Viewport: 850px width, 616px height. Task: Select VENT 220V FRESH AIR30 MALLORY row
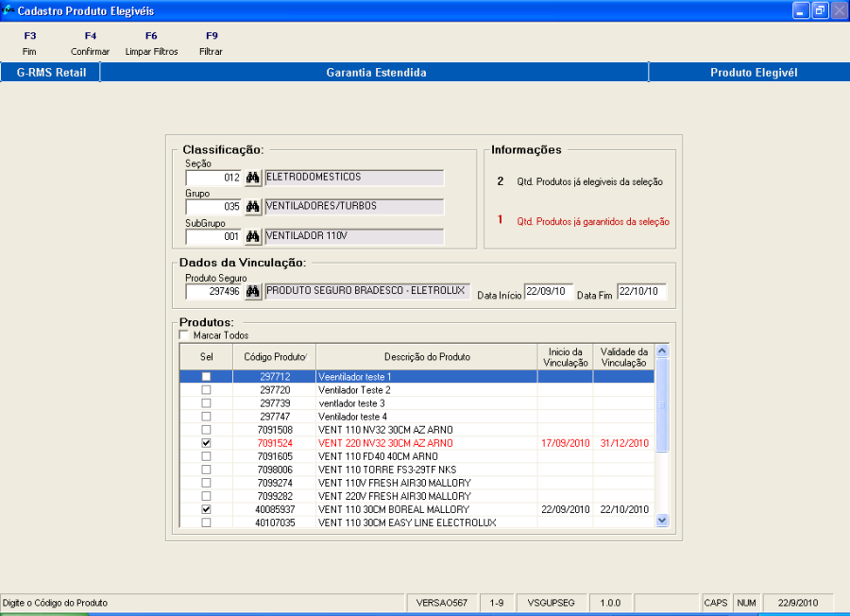(x=416, y=496)
